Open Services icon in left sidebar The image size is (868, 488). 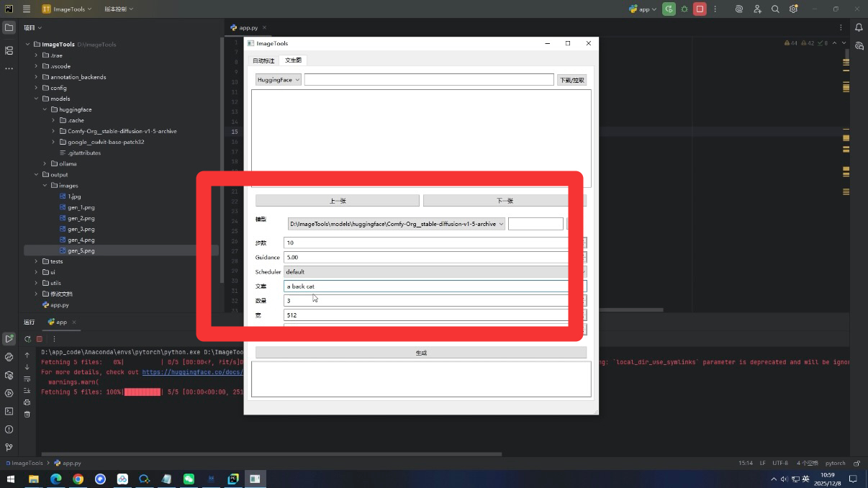[9, 393]
